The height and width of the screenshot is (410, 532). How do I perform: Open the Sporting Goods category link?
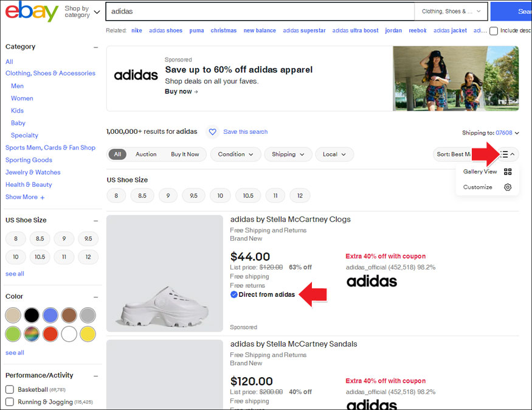(29, 160)
